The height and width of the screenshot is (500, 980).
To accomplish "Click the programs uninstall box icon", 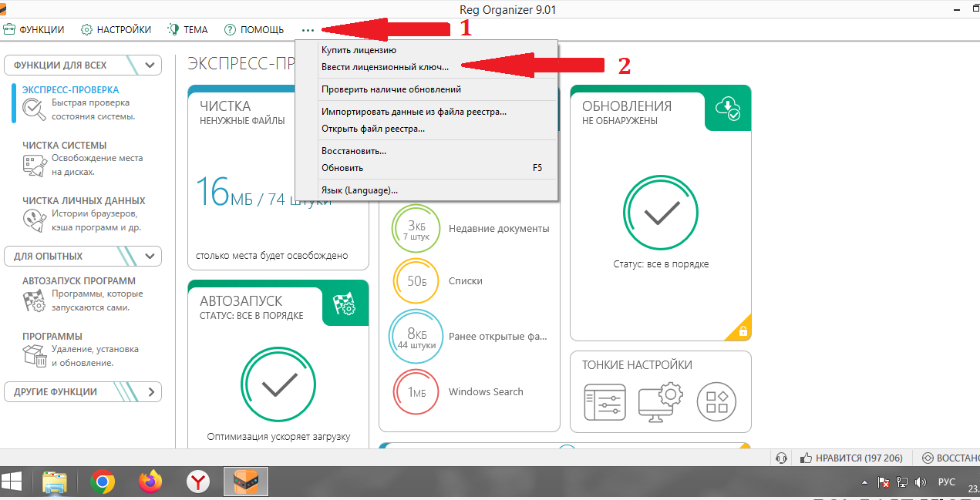I will pos(35,356).
